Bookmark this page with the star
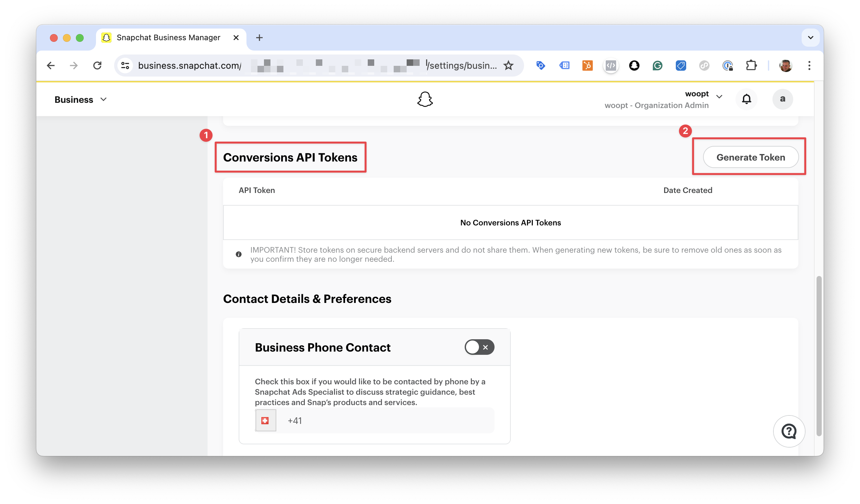 (x=508, y=66)
